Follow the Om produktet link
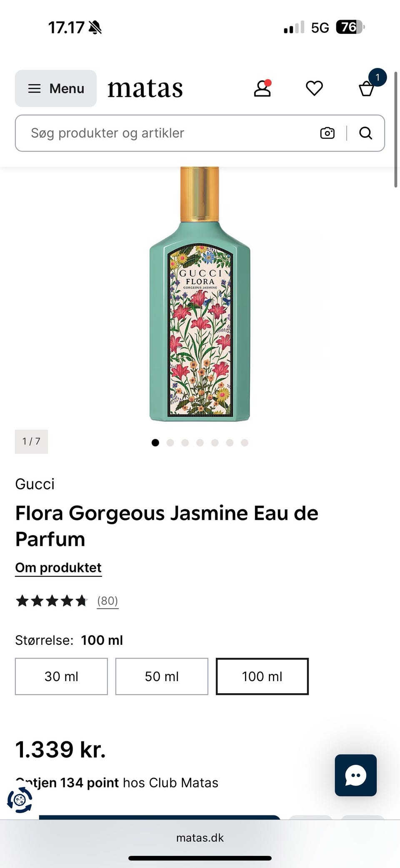400x868 pixels. [58, 568]
